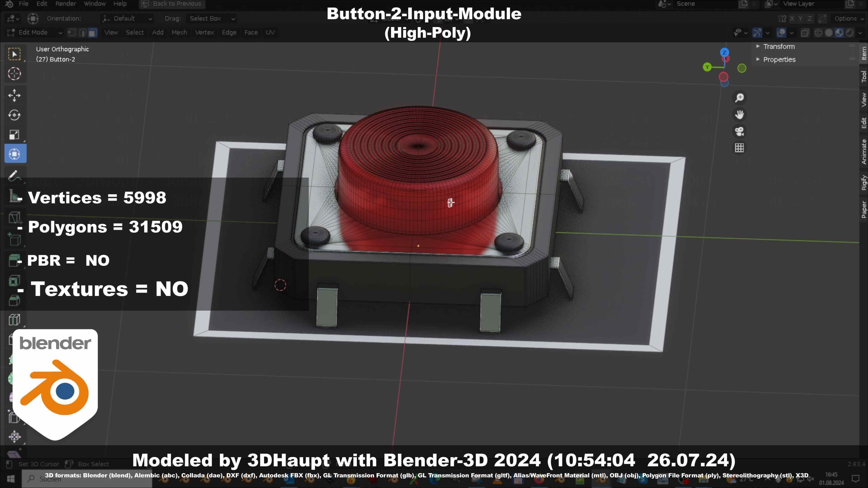Switch to solid shading

(x=829, y=33)
